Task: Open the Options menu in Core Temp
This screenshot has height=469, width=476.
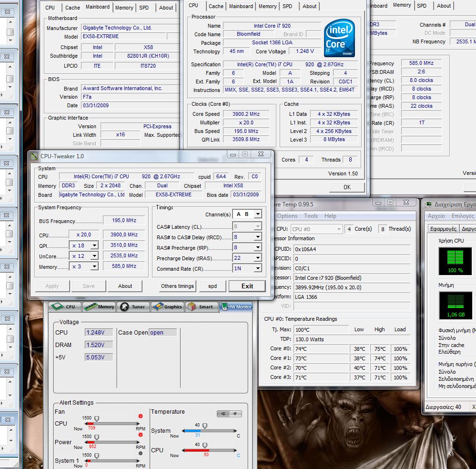Action: point(287,215)
